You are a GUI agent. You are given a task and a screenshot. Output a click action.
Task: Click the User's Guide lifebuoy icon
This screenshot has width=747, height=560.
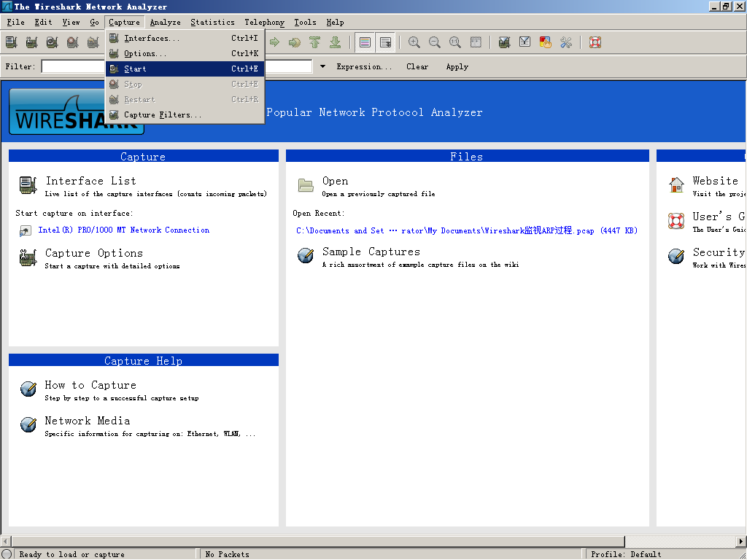tap(676, 220)
